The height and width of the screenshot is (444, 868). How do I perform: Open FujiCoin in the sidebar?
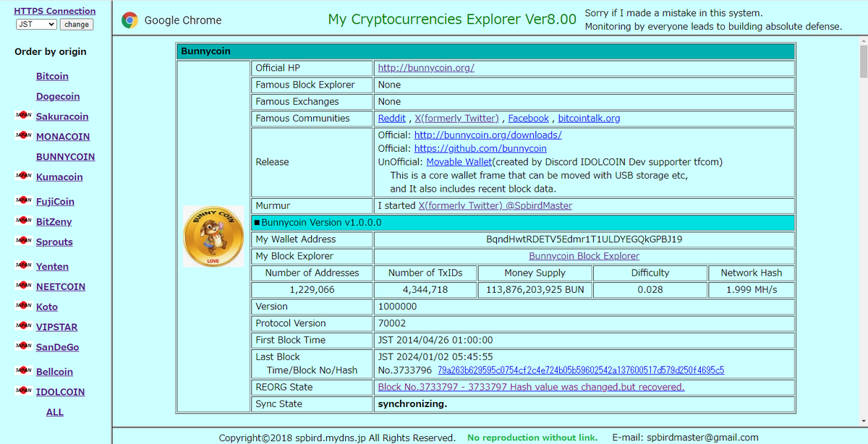coord(55,202)
